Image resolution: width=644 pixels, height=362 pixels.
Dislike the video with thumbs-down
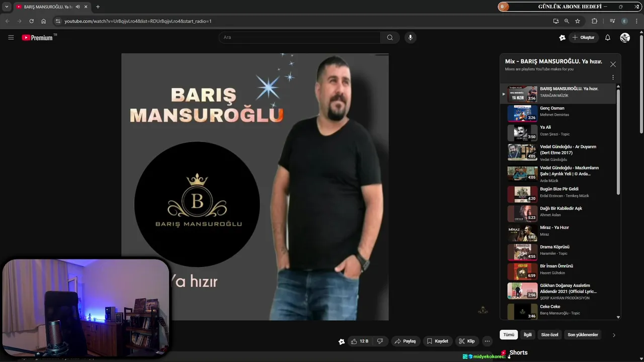pyautogui.click(x=380, y=341)
